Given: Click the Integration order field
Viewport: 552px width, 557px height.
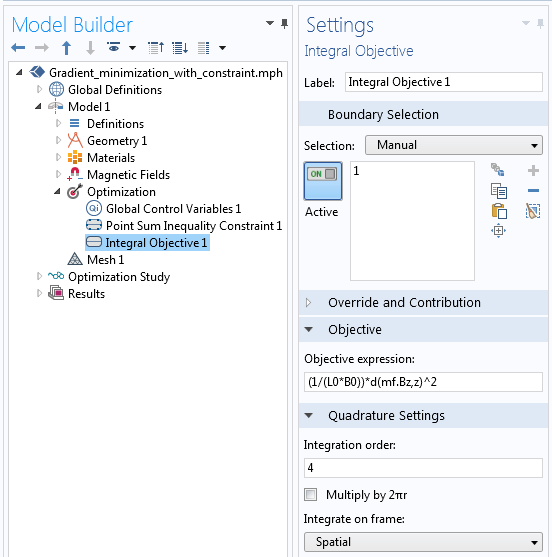Looking at the screenshot, I should [423, 468].
